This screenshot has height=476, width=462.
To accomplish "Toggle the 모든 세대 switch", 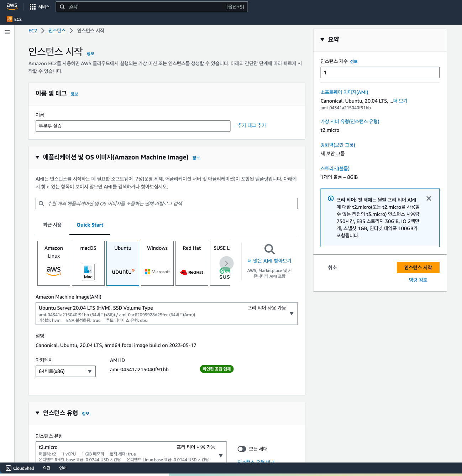I will click(x=242, y=449).
